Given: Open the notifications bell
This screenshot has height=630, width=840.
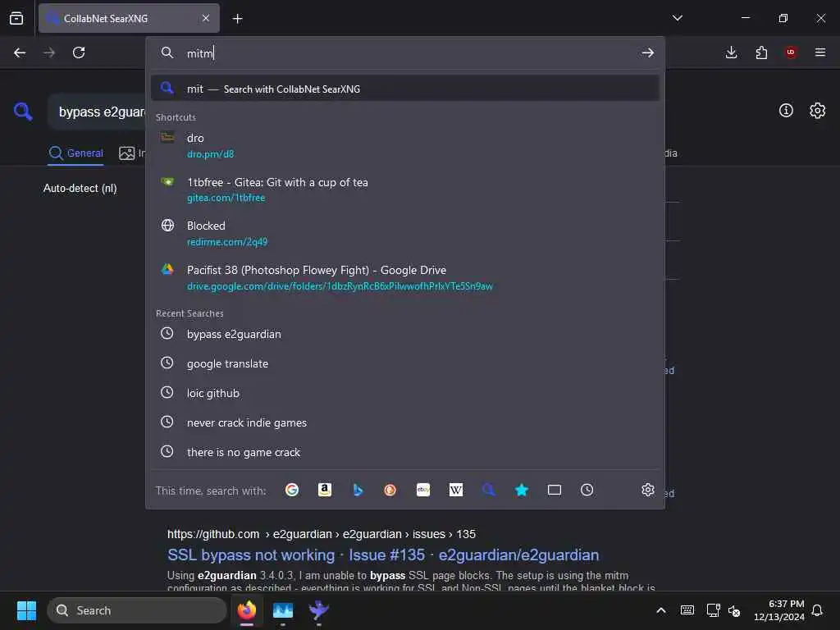Looking at the screenshot, I should 817,610.
